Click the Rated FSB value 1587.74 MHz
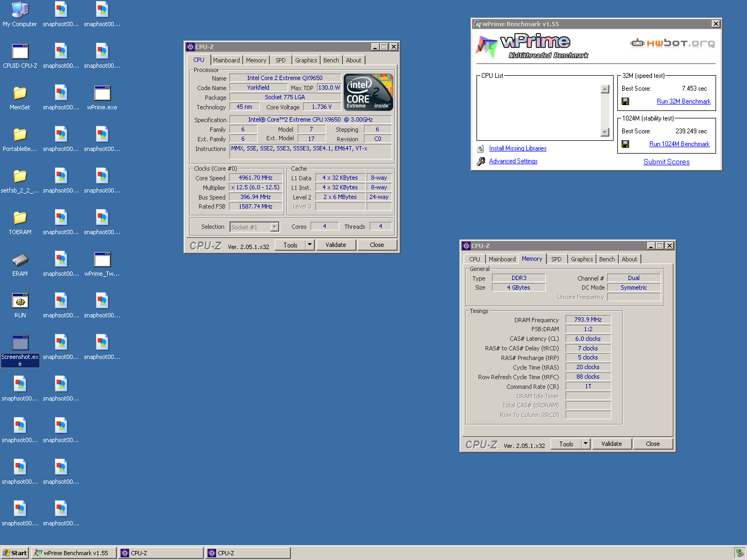The height and width of the screenshot is (560, 747). [x=256, y=206]
